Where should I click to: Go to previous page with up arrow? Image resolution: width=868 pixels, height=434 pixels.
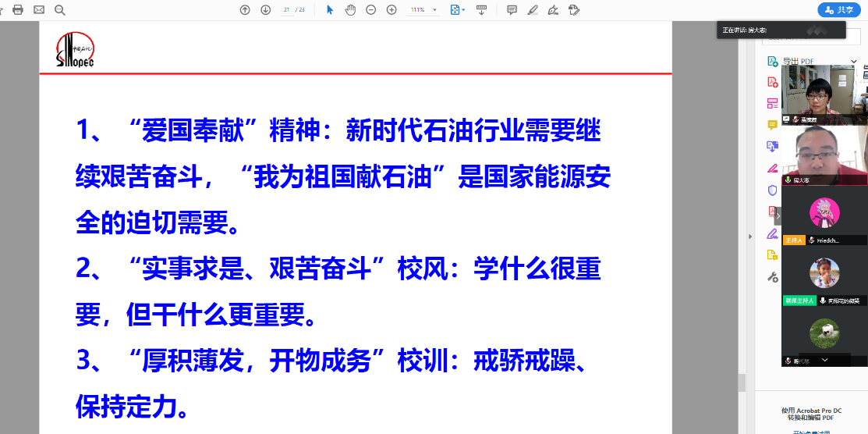tap(245, 10)
